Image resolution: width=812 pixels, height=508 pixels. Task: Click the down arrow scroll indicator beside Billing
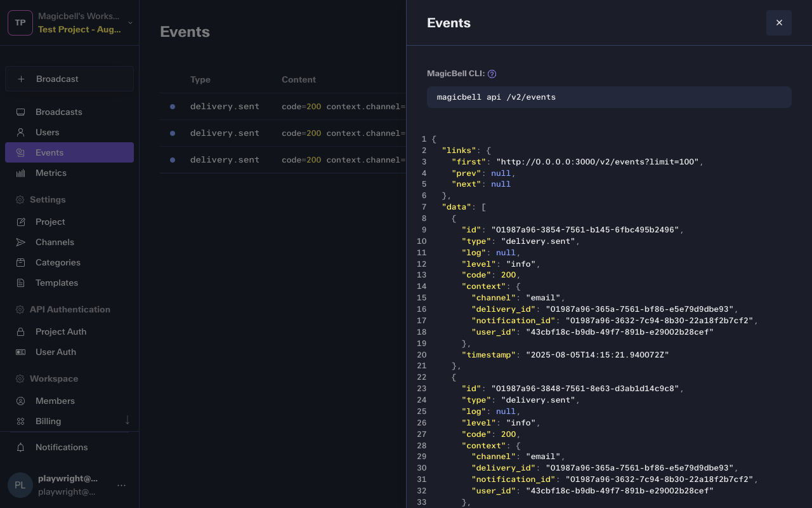click(128, 420)
